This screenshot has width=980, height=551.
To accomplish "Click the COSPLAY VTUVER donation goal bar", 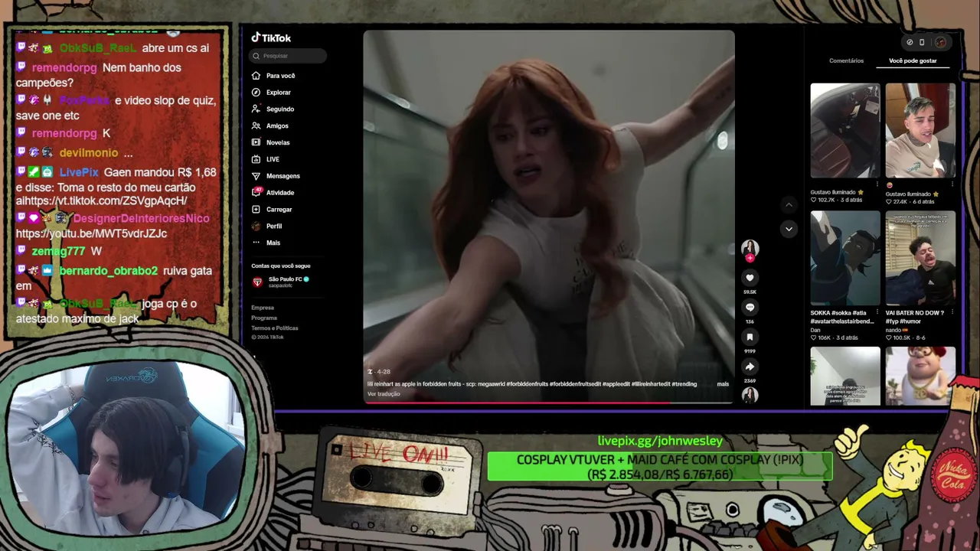I will click(x=660, y=467).
